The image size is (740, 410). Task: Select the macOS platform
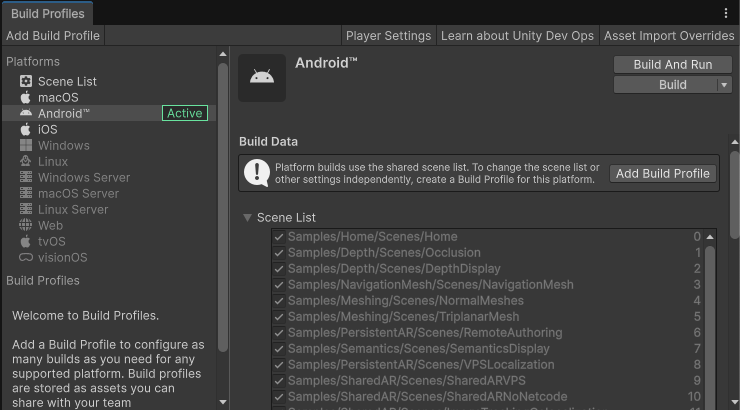click(109, 97)
